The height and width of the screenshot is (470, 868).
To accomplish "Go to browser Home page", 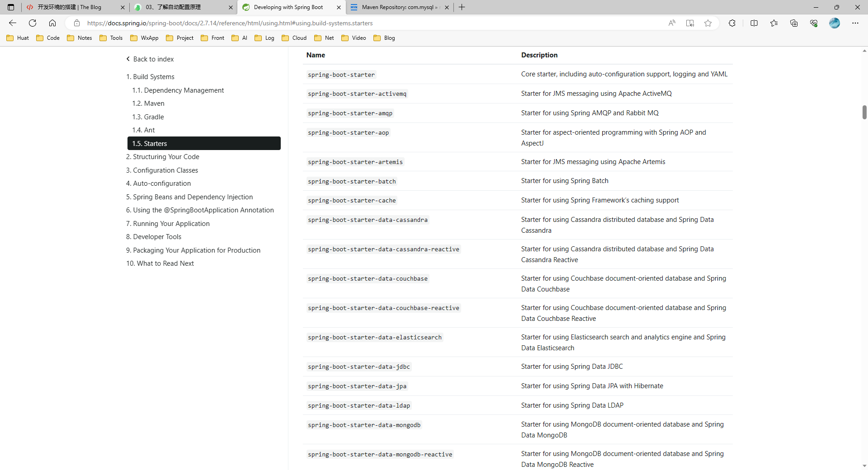I will [52, 23].
